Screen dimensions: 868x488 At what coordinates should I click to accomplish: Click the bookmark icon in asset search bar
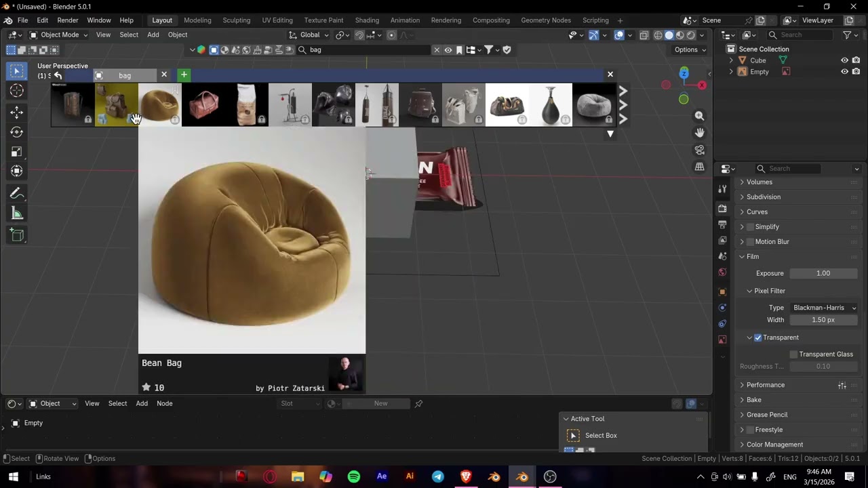[x=459, y=49]
